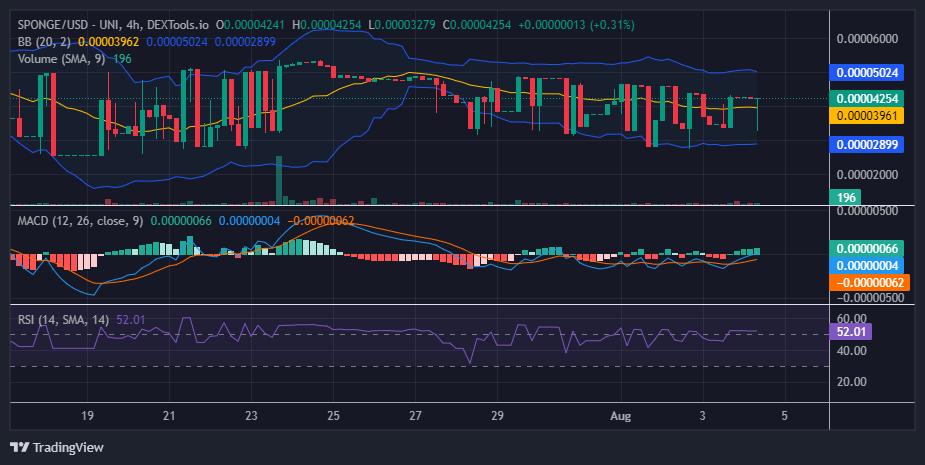925x465 pixels.
Task: Click the TradingView logo
Action: coord(57,447)
